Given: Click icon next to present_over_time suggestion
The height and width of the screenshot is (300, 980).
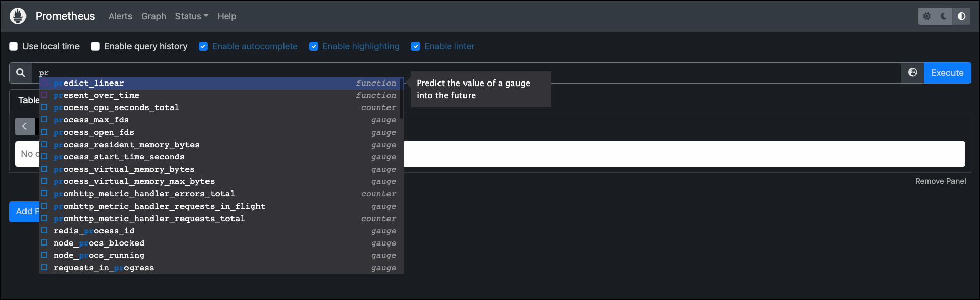Looking at the screenshot, I should [x=44, y=95].
